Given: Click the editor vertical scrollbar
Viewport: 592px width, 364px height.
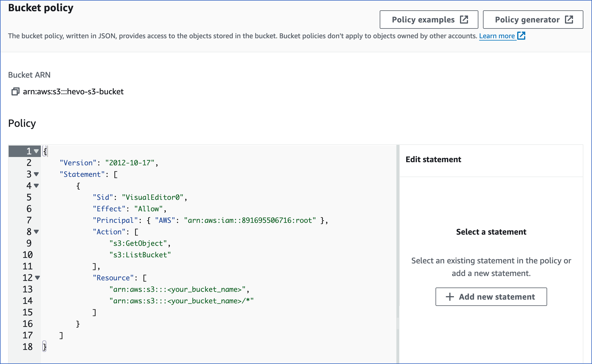Looking at the screenshot, I should point(398,254).
